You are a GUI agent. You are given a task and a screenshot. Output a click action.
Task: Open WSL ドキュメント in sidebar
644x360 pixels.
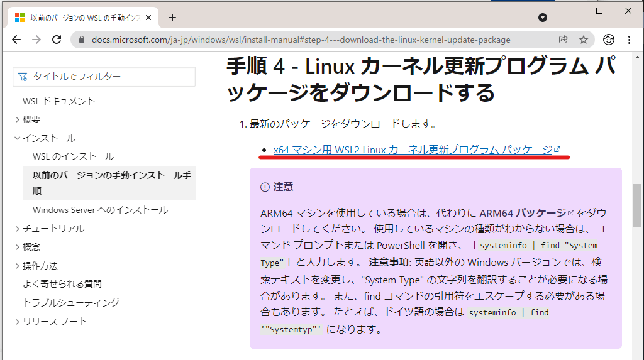tap(58, 101)
